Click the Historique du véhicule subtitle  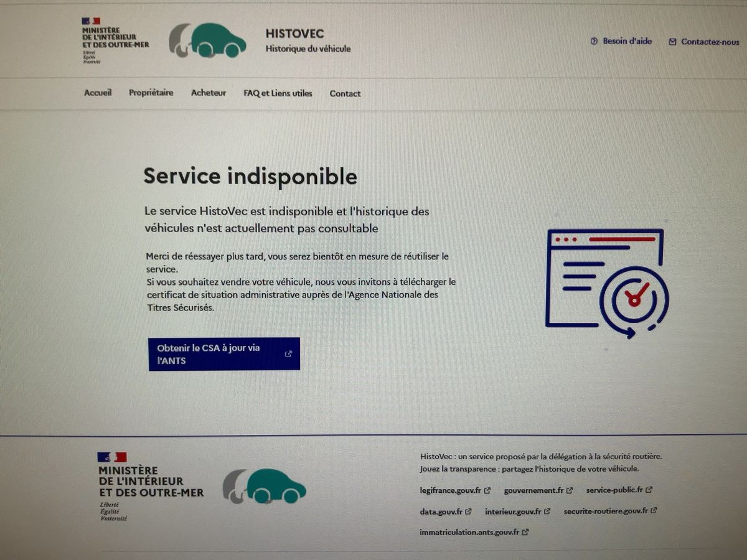[x=308, y=49]
